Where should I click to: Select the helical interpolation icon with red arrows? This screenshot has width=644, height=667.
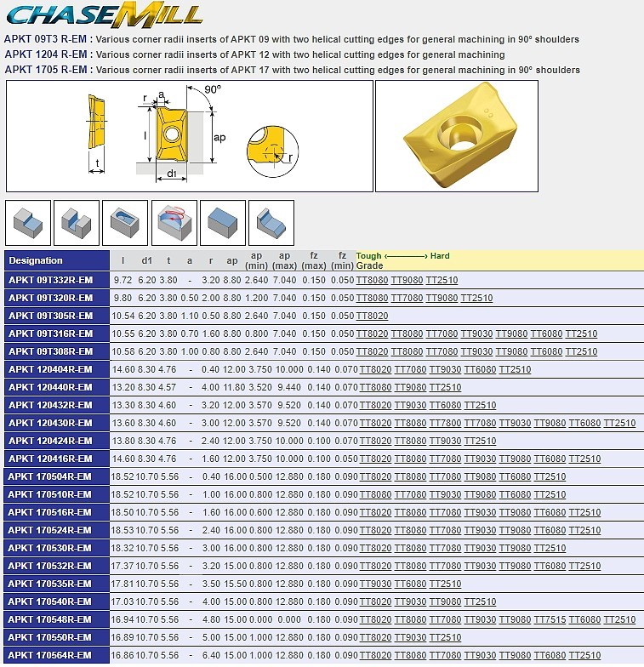174,223
